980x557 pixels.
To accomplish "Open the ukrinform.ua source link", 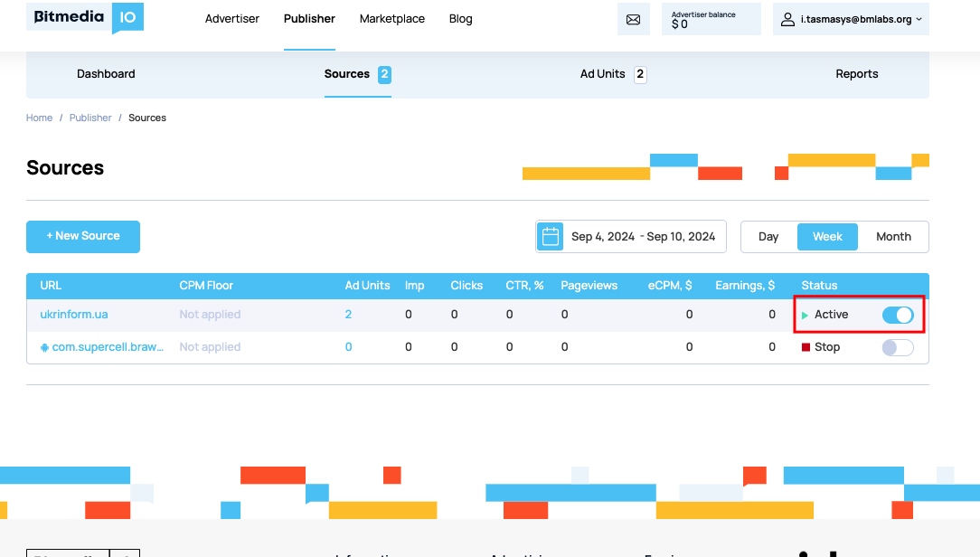I will (74, 315).
